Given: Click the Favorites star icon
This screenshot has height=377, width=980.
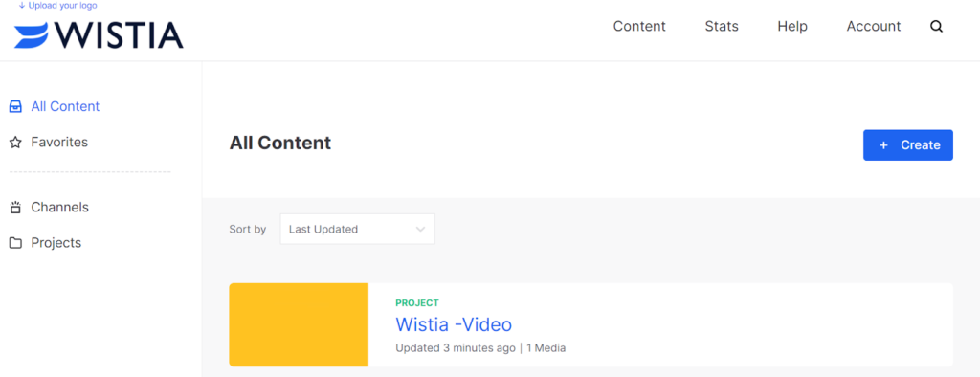Looking at the screenshot, I should point(15,143).
